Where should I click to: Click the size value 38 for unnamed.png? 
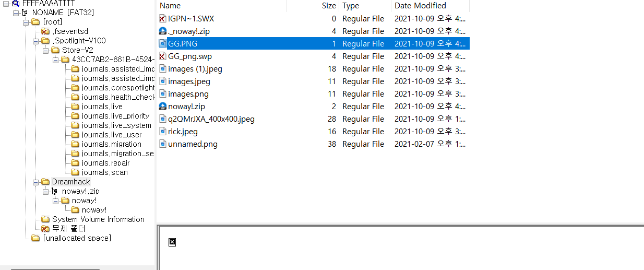click(331, 144)
